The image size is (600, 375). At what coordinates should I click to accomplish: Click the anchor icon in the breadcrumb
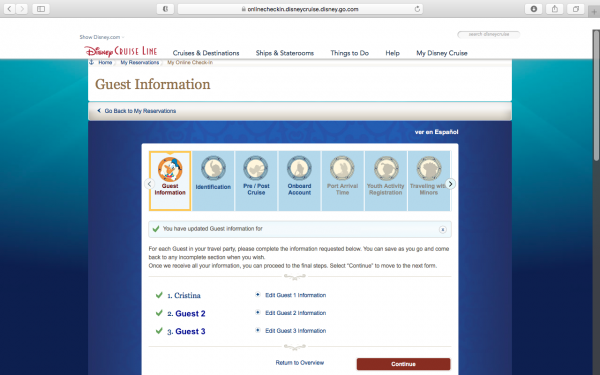91,62
